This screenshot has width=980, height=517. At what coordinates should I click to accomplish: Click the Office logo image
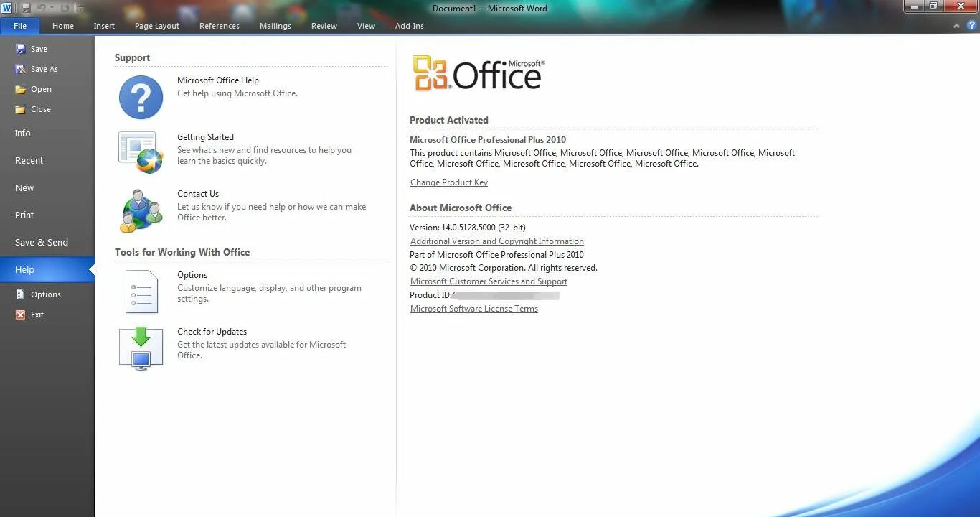point(479,74)
